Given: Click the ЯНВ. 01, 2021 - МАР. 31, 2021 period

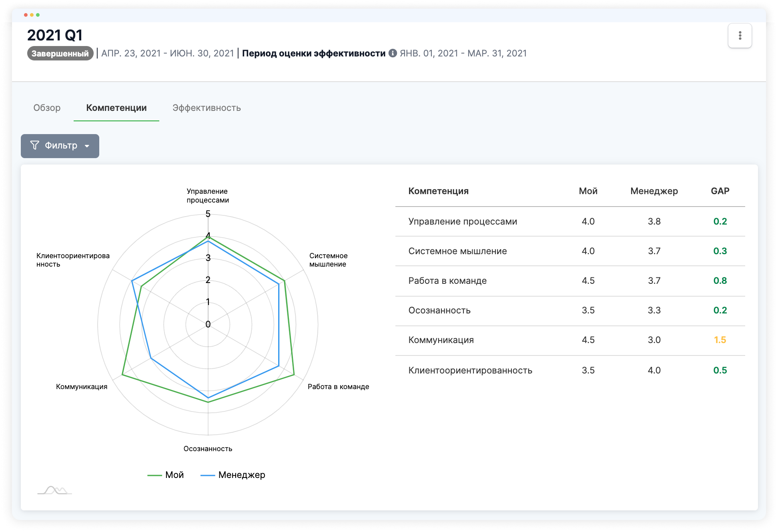Looking at the screenshot, I should coord(463,53).
